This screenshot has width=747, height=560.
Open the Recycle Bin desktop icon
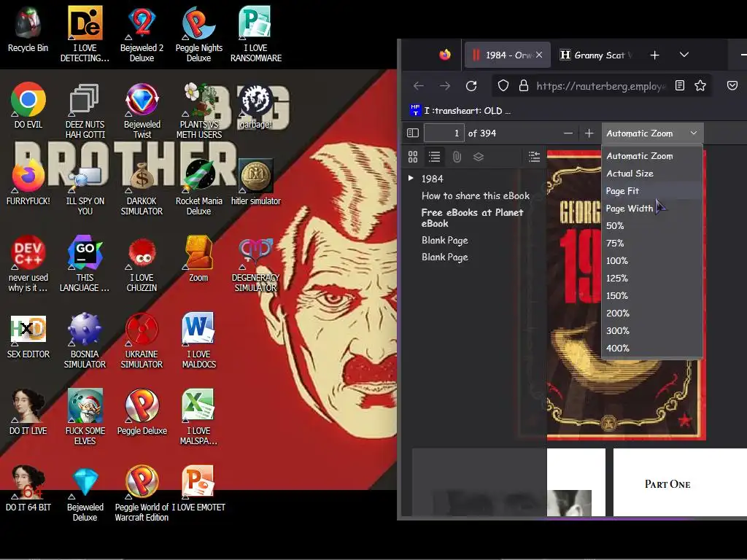tap(28, 29)
